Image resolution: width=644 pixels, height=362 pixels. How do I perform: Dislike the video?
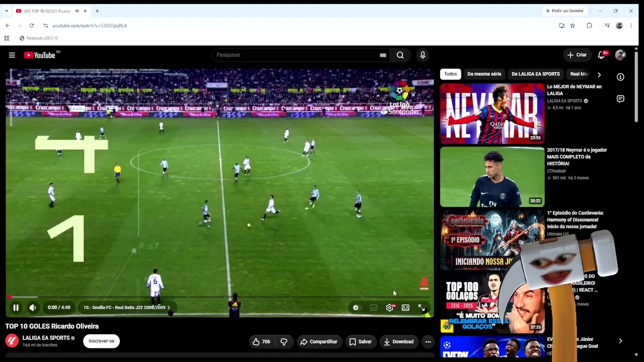284,342
